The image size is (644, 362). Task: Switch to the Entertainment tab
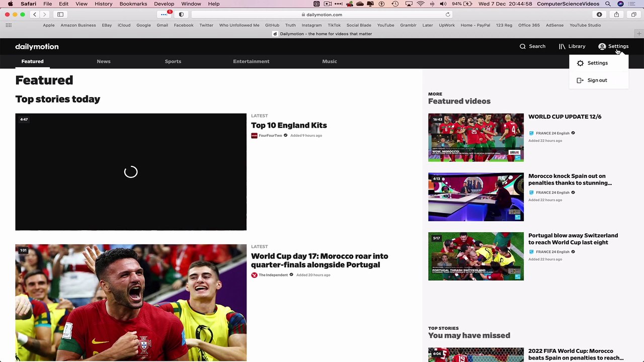[251, 61]
